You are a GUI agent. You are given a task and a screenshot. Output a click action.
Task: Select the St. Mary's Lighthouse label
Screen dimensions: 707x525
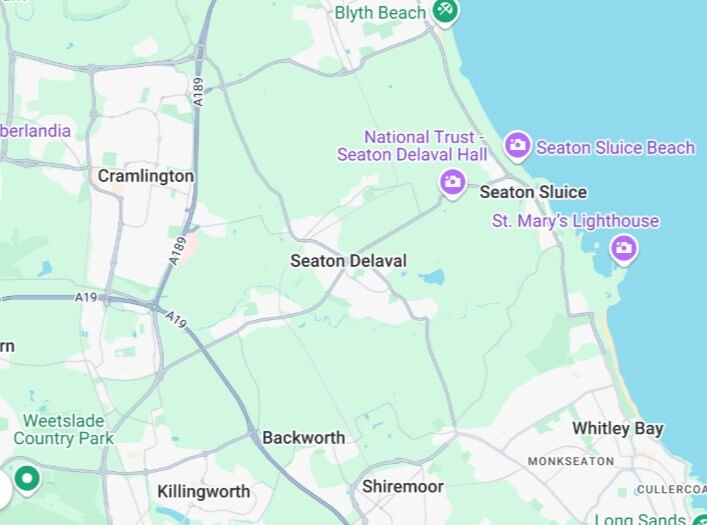(575, 221)
